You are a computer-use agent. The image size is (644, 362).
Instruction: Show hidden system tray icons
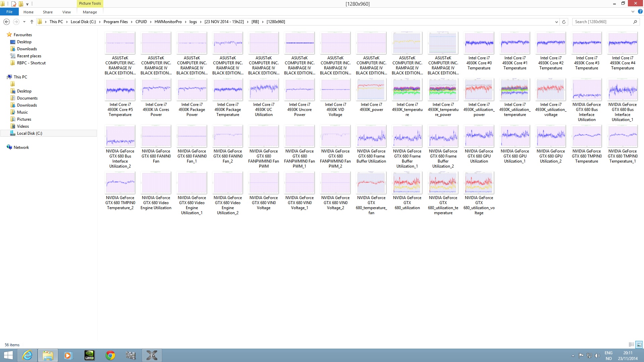click(573, 356)
